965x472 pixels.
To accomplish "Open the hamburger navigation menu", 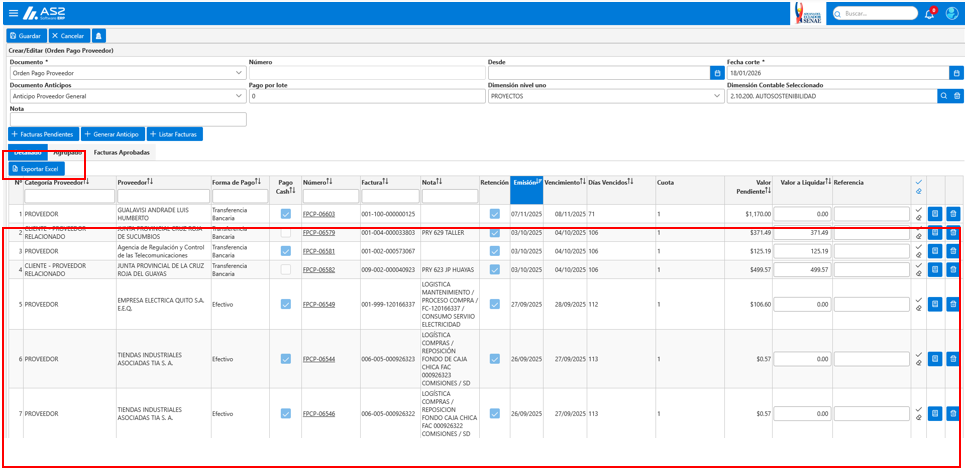I will point(14,13).
